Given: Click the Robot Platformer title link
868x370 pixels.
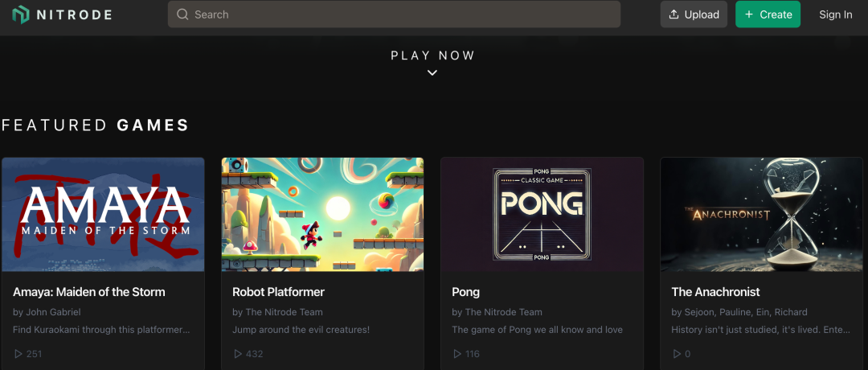Looking at the screenshot, I should tap(278, 292).
